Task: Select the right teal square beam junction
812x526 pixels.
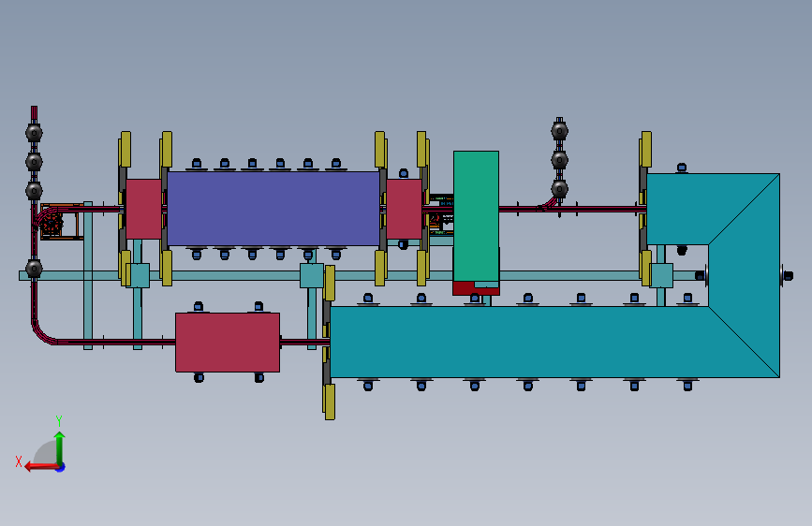Action: pos(661,276)
